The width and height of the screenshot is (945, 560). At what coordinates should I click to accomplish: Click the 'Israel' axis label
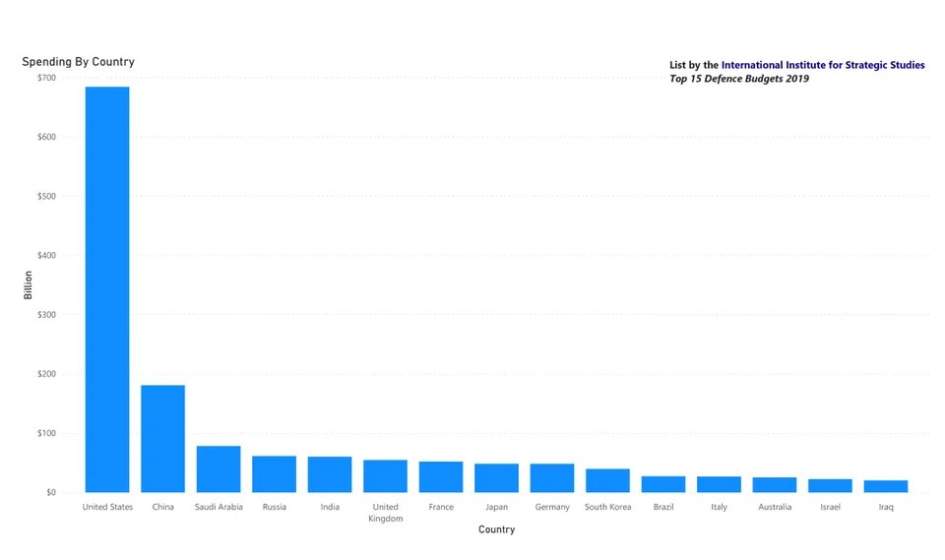pyautogui.click(x=831, y=507)
